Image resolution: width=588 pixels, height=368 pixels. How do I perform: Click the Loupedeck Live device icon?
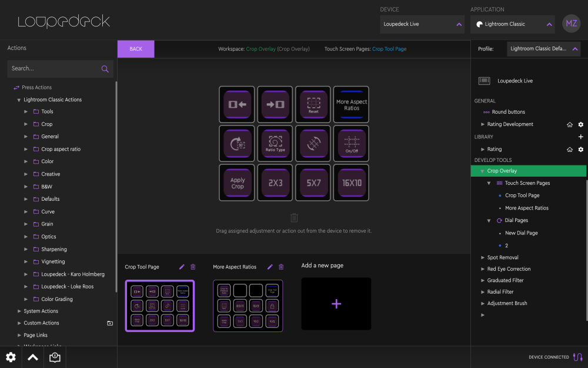tap(484, 81)
